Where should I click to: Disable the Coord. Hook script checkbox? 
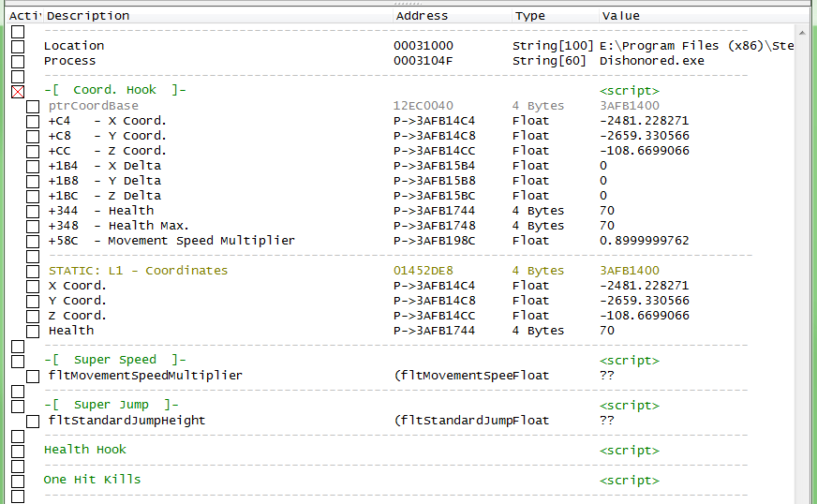pos(18,92)
